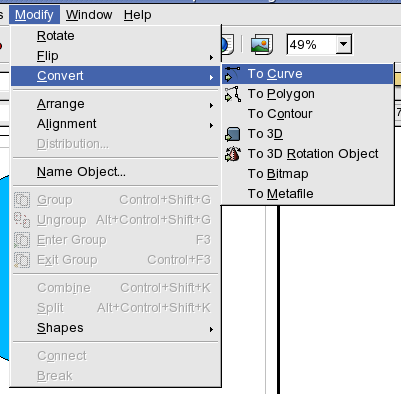Click the Group icon in the Modify menu
The image size is (401, 394).
click(22, 200)
